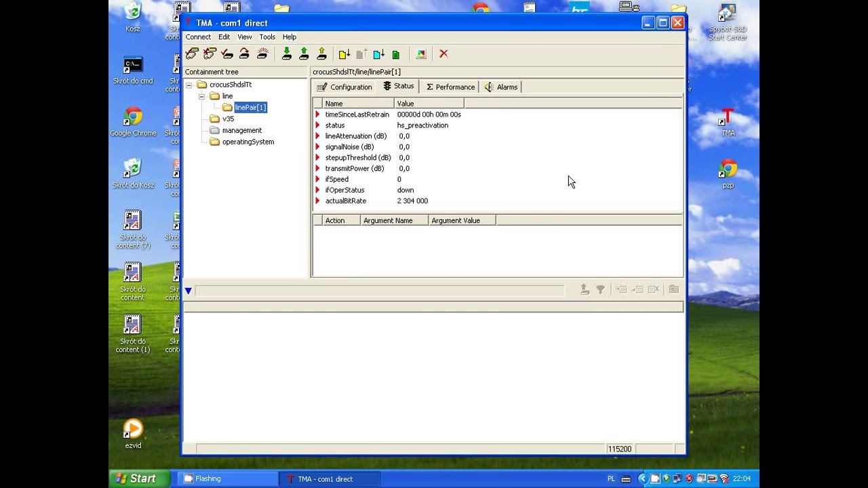Select the v35 tree item
This screenshot has height=488, width=868.
coord(228,119)
